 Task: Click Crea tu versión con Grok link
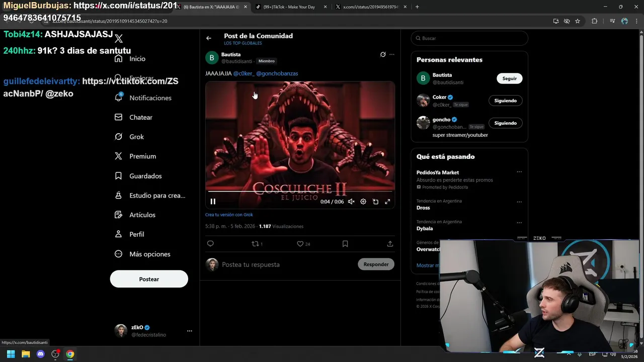[x=229, y=215]
